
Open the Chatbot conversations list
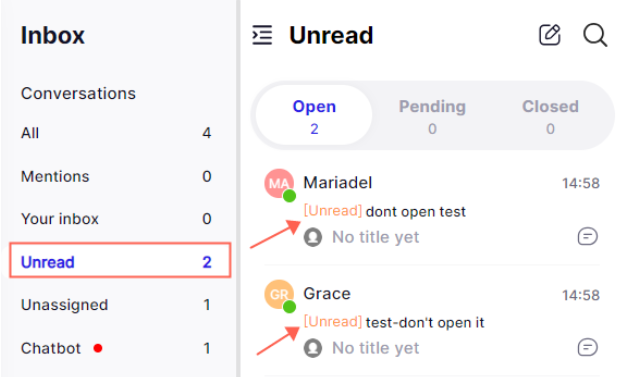click(116, 348)
